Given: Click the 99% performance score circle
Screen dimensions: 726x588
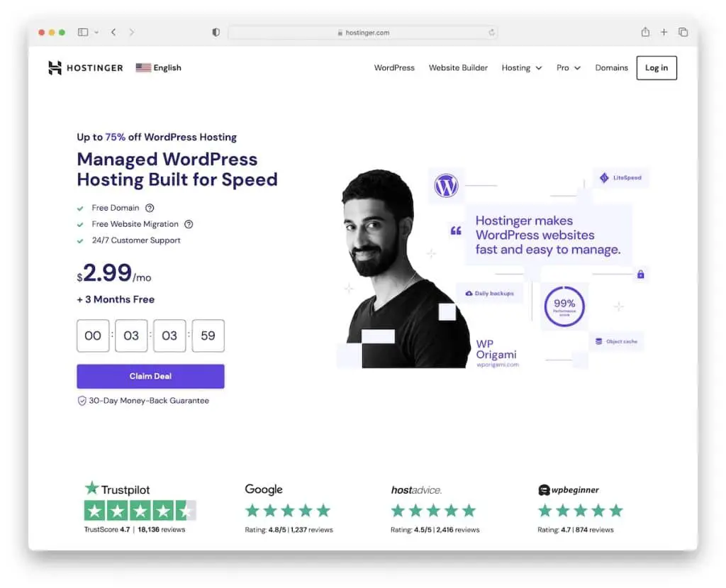Looking at the screenshot, I should tap(564, 306).
